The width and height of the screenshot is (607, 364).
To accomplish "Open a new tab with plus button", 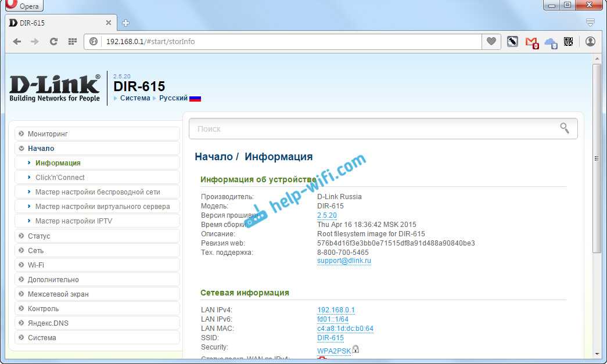I will coord(125,23).
